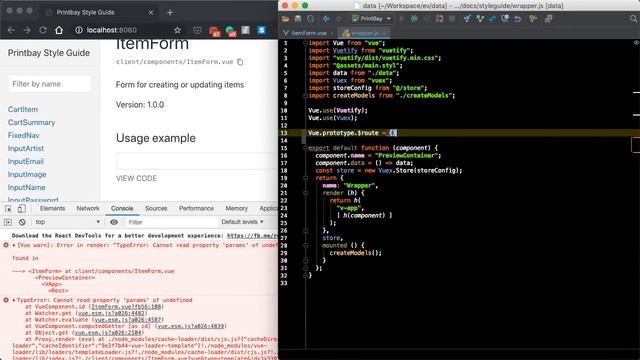Viewport: 640px width, 360px height.
Task: Select the wrapper.js editor tab
Action: tap(364, 33)
